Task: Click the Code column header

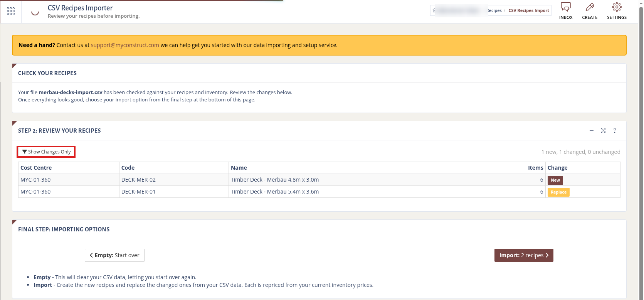Action: tap(174, 168)
